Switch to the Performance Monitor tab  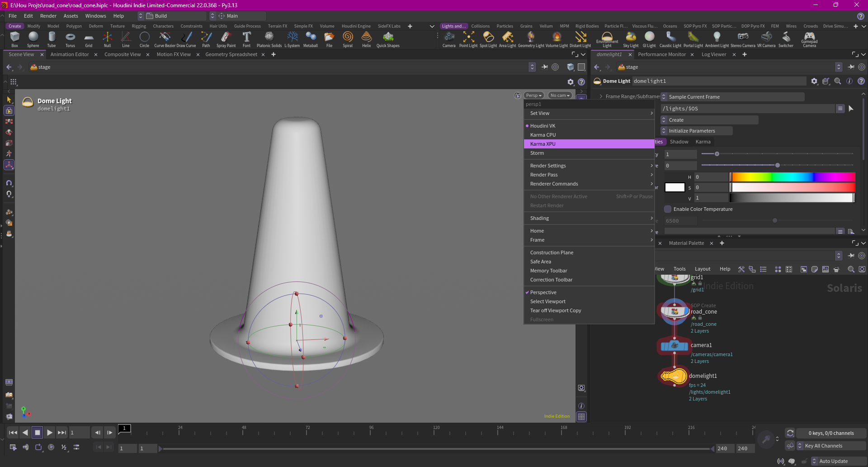pos(662,54)
